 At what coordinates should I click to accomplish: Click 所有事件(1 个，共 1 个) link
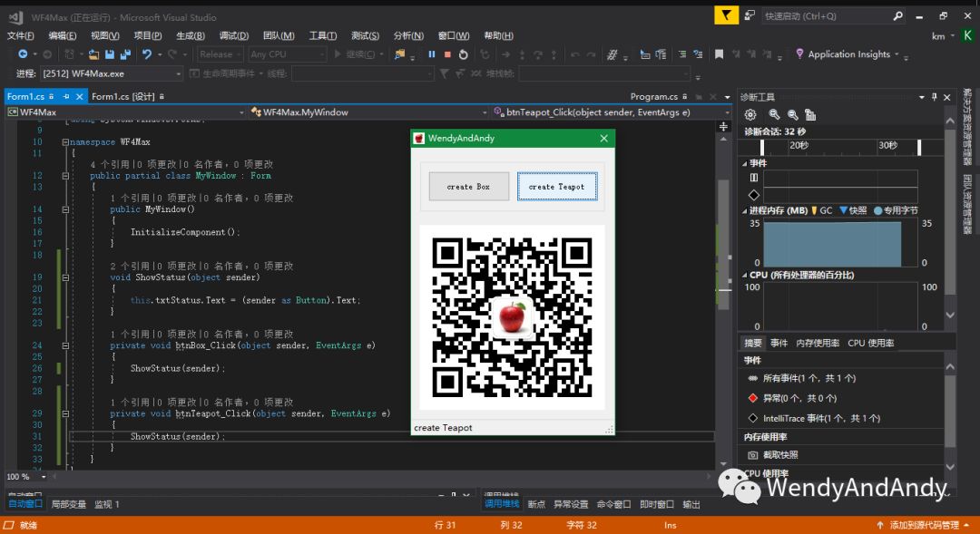pos(809,378)
